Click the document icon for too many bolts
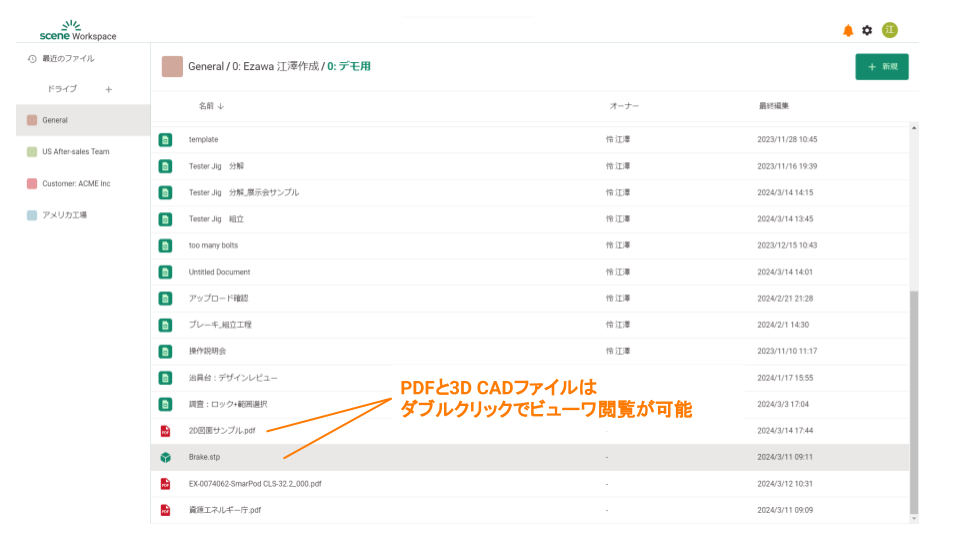960x540 pixels. [x=165, y=246]
